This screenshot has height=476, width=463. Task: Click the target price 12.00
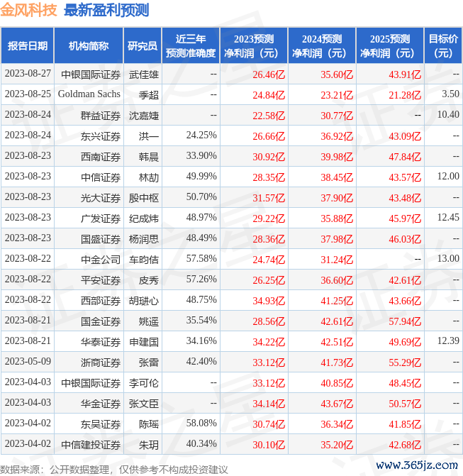coord(448,177)
